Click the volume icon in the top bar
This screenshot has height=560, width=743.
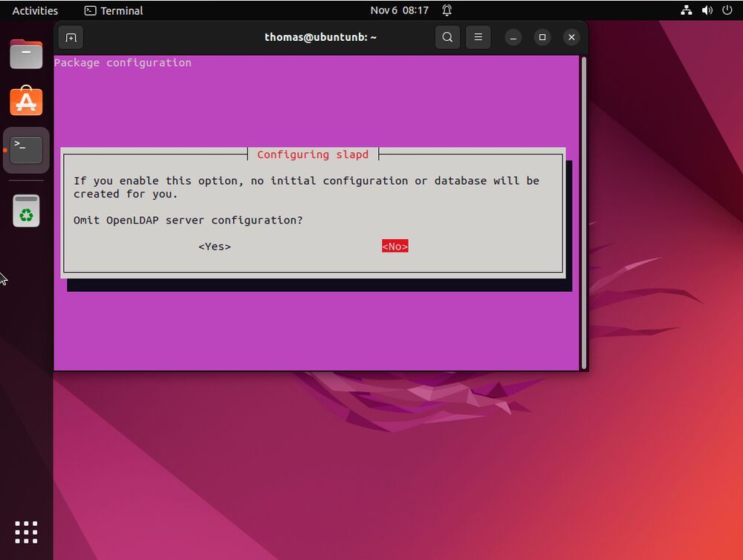(x=707, y=10)
